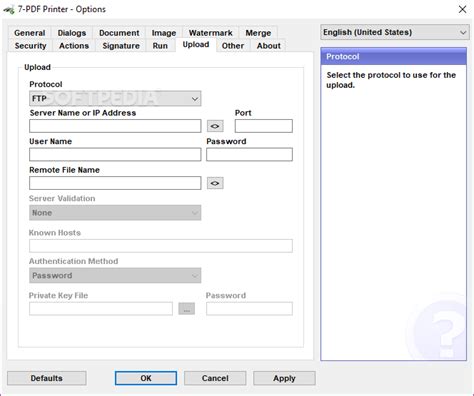Open the Protocol dropdown showing FTP
This screenshot has width=474, height=396.
(x=115, y=99)
